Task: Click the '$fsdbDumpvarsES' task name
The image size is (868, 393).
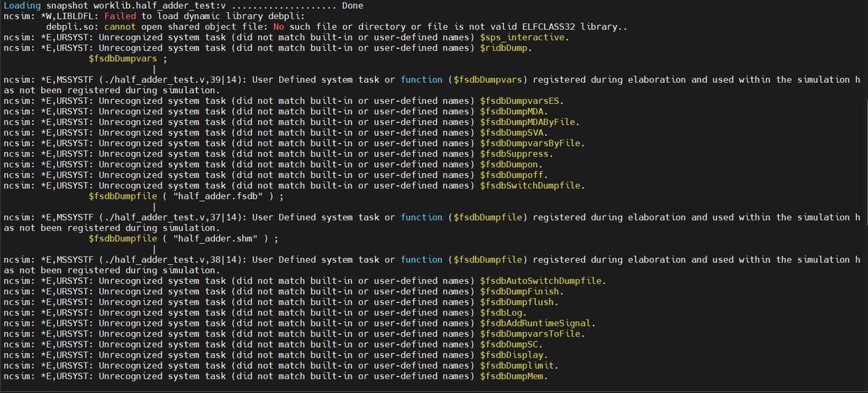Action: coord(519,101)
